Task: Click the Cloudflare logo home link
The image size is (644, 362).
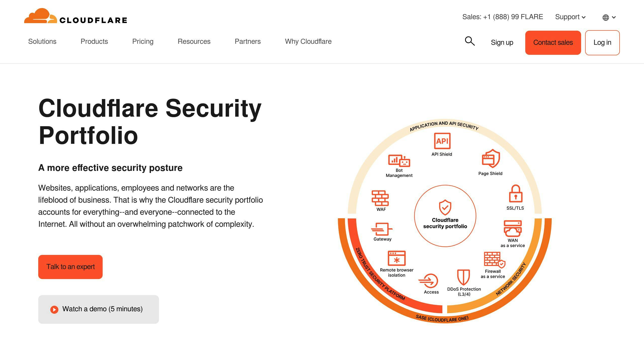Action: [x=76, y=17]
